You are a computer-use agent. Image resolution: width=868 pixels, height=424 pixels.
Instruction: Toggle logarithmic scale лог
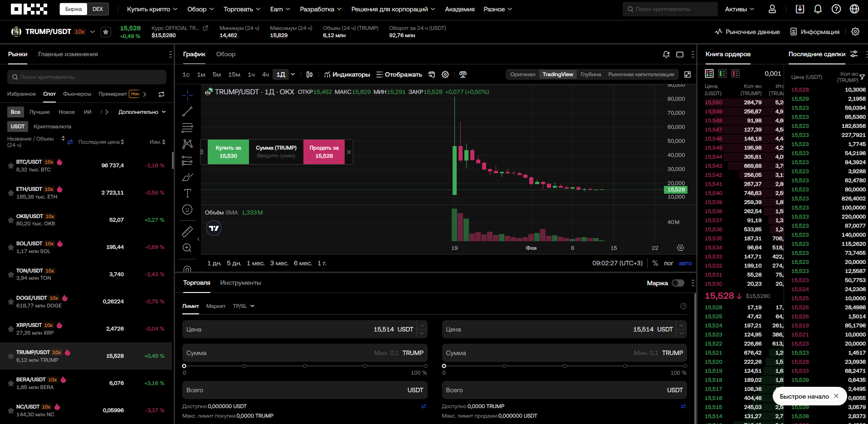point(668,263)
